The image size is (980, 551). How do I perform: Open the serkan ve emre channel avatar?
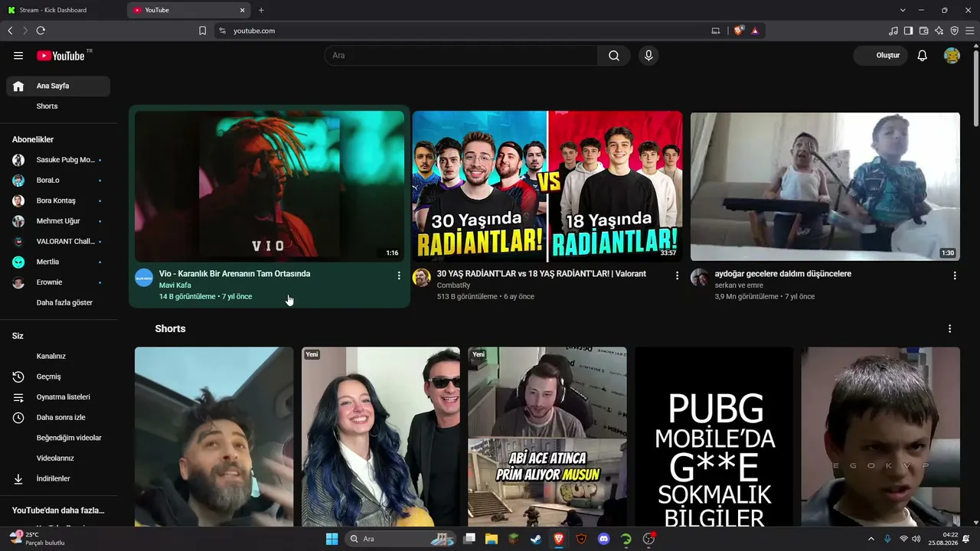(x=700, y=278)
